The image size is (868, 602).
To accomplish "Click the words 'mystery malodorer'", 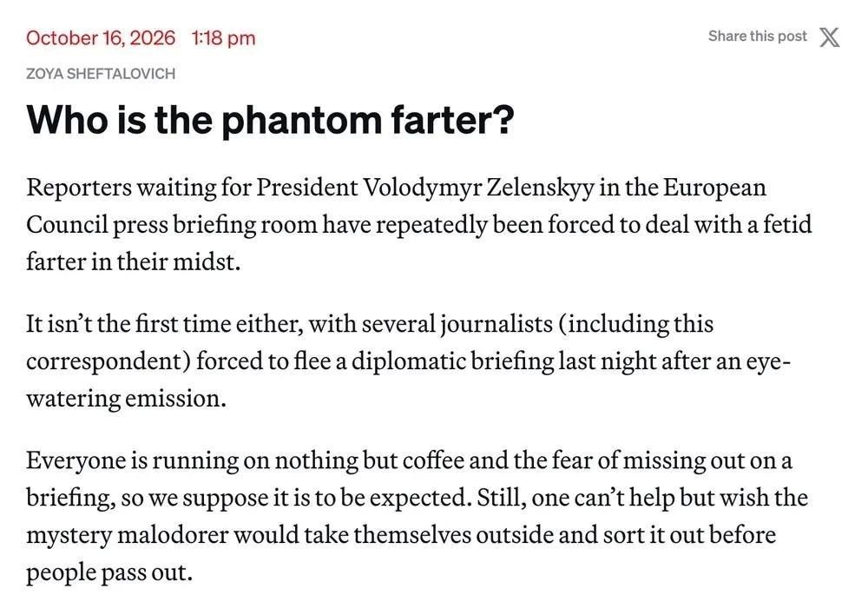I will pyautogui.click(x=127, y=535).
